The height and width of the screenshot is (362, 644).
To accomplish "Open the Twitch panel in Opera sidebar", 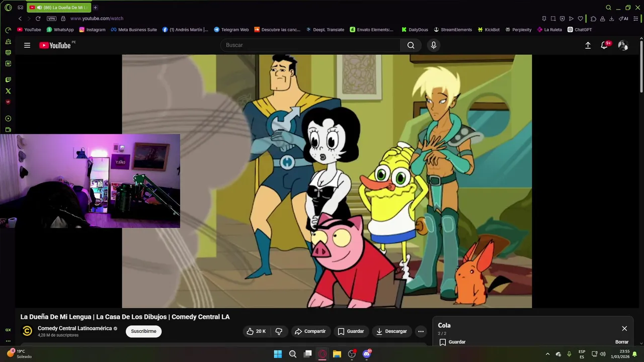I will [x=8, y=79].
